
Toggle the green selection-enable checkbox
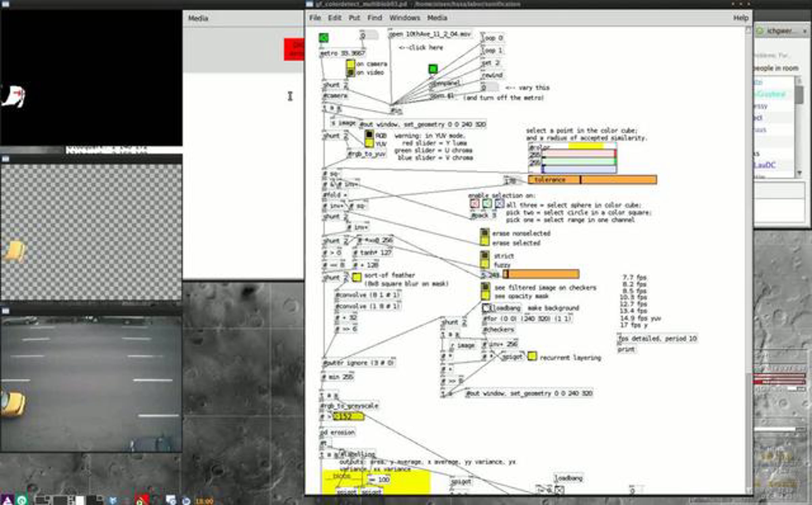[x=487, y=204]
